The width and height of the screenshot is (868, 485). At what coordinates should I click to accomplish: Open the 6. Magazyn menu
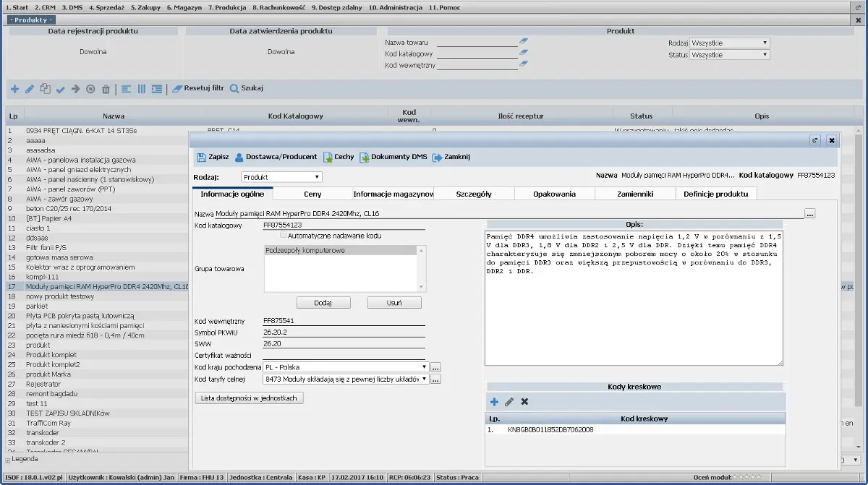(x=184, y=7)
